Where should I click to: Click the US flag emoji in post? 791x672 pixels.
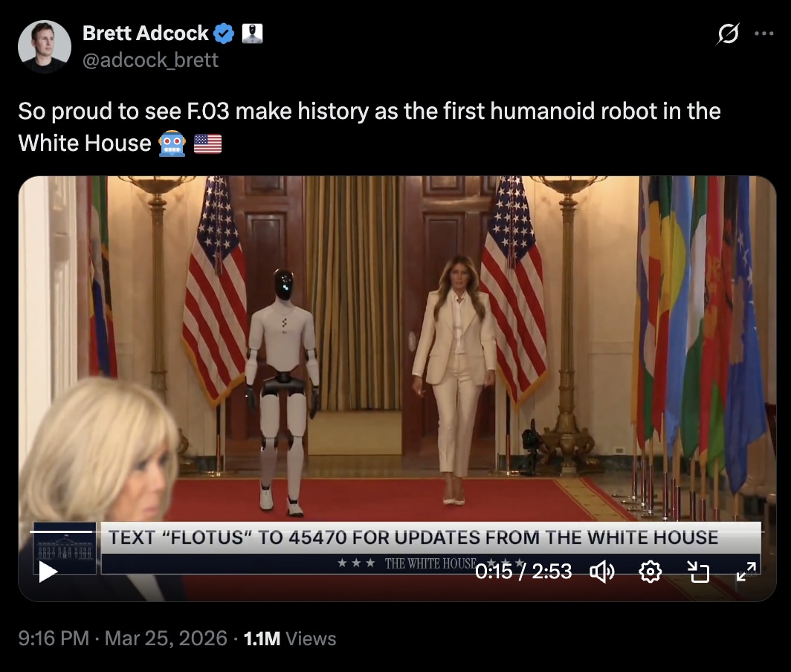[x=208, y=143]
